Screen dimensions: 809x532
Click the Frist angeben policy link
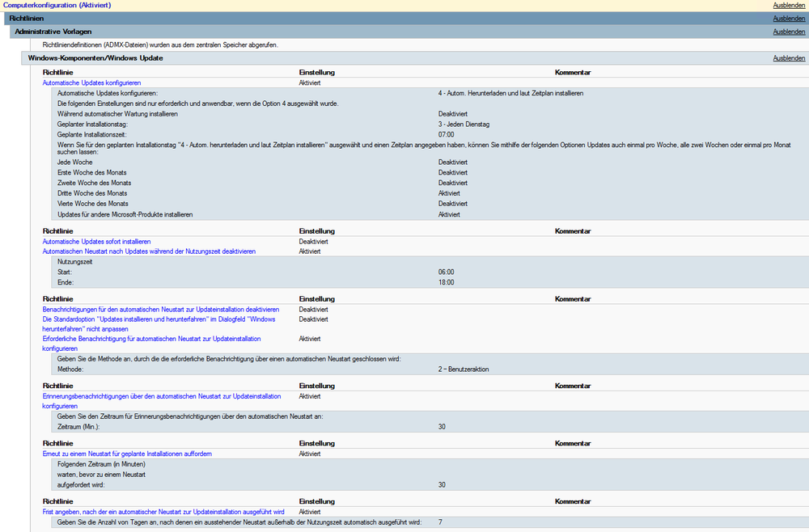coord(163,512)
